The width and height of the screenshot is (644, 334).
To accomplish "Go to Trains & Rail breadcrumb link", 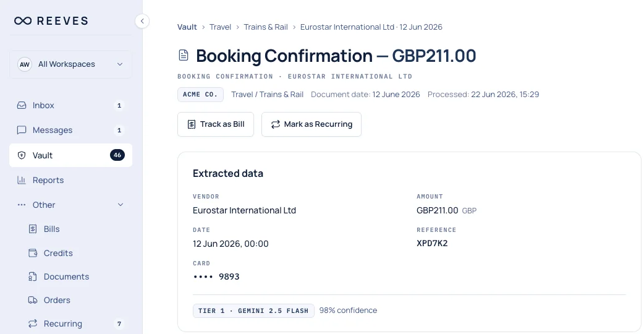I will click(x=266, y=27).
